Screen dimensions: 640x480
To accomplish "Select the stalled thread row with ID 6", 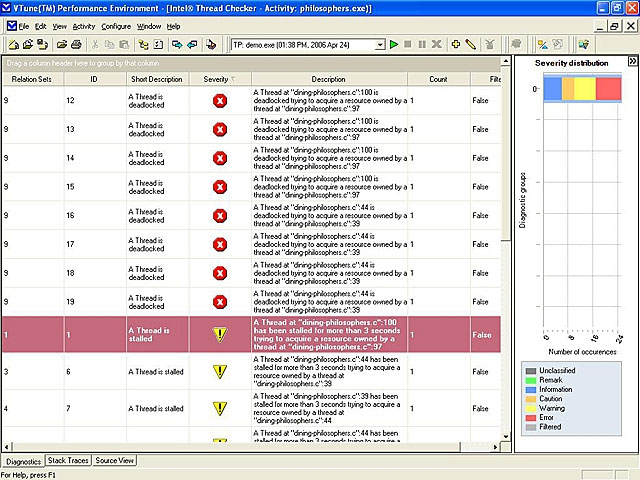I will click(x=251, y=371).
